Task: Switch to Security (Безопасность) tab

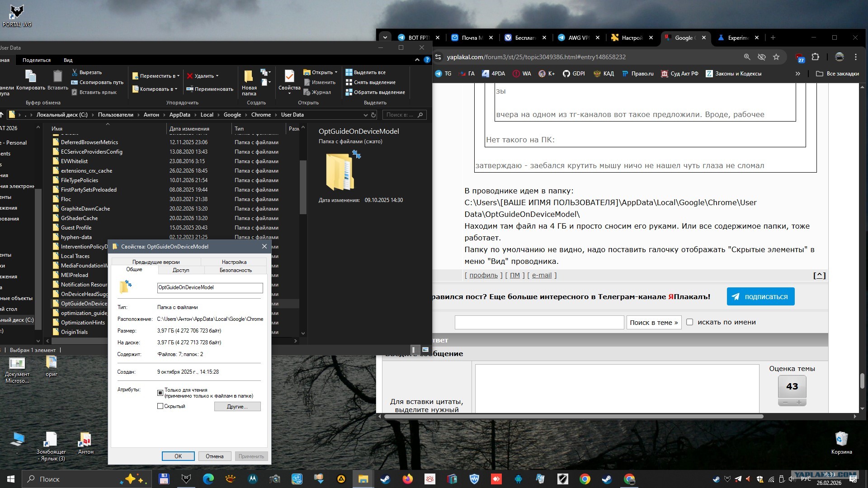Action: coord(236,270)
